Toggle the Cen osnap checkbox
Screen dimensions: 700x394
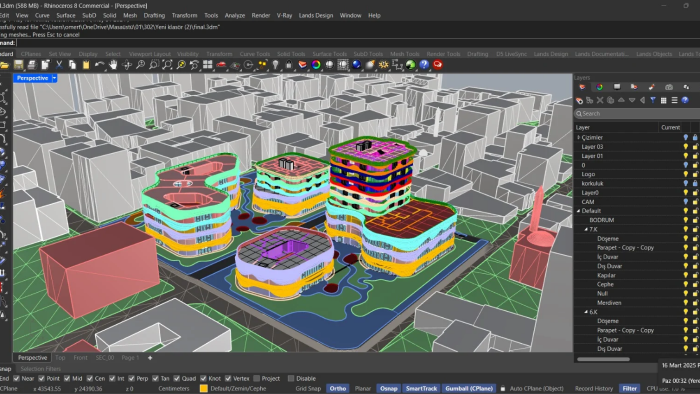90,378
